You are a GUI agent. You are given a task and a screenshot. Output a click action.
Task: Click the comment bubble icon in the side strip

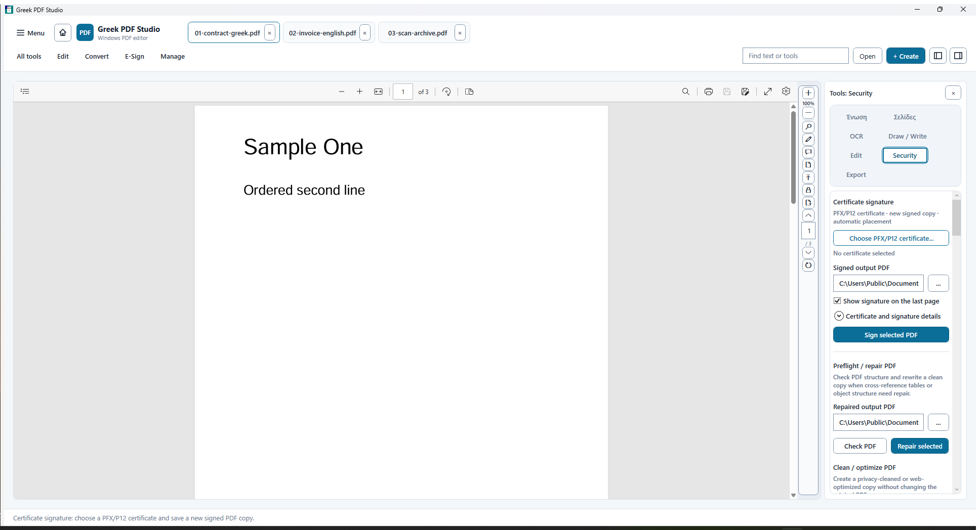pyautogui.click(x=808, y=152)
